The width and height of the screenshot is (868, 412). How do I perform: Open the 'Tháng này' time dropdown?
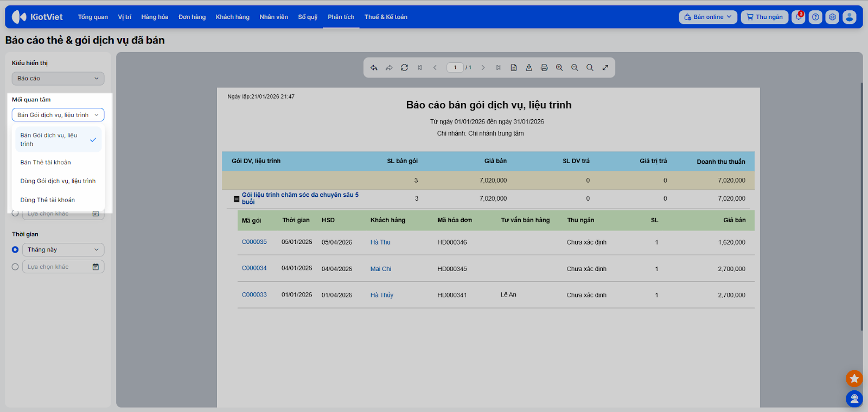[63, 250]
